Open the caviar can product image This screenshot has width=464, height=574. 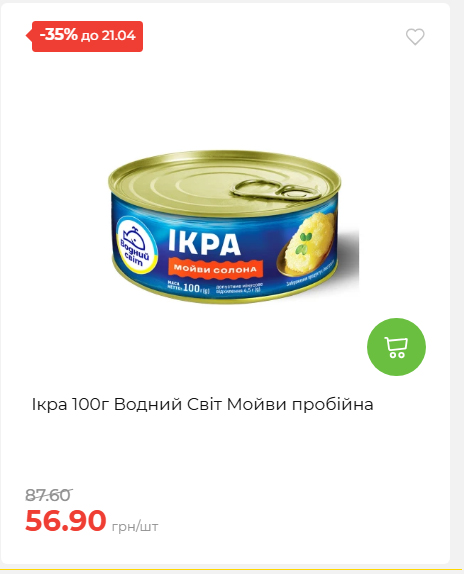(x=233, y=227)
